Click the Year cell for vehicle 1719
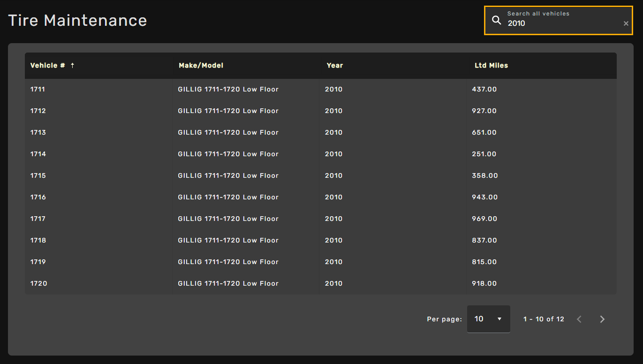Viewport: 643px width, 364px height. tap(333, 262)
